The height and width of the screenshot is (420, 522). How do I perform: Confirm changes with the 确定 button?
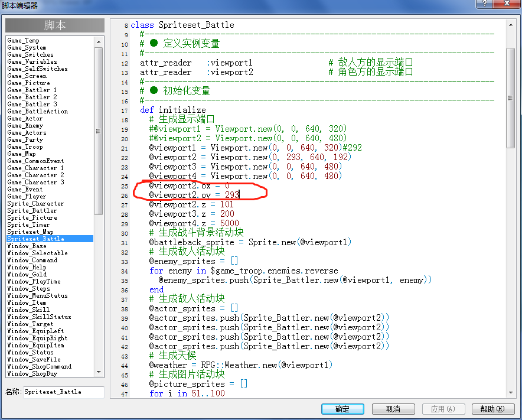point(342,409)
